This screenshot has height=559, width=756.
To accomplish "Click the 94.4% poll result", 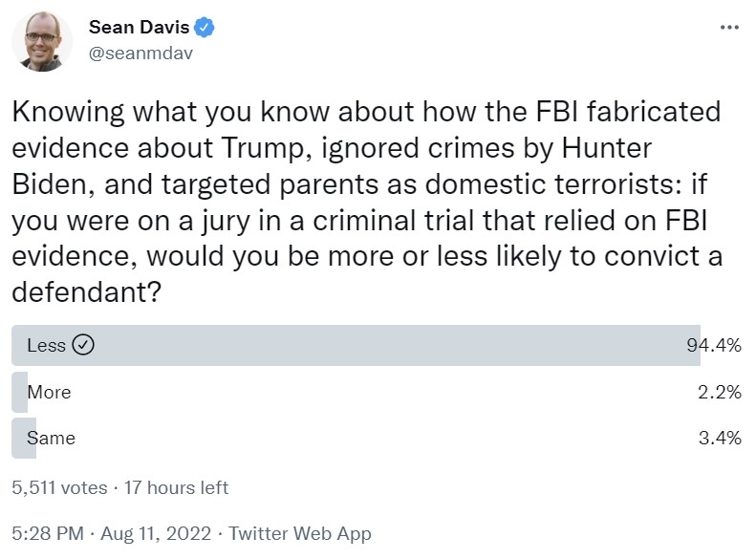I will pos(714,345).
